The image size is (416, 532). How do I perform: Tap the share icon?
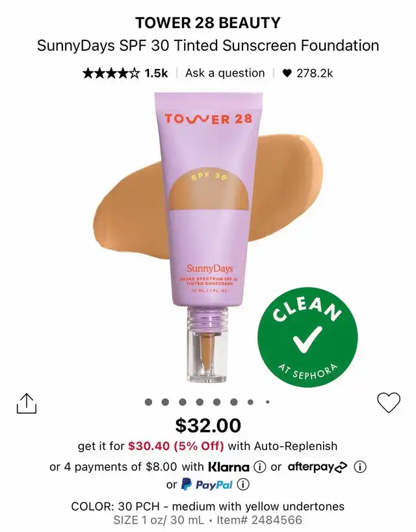[27, 403]
